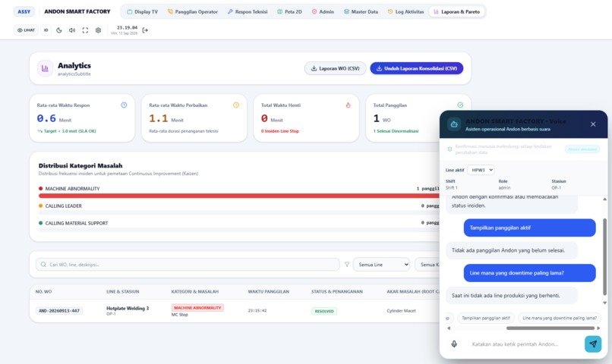
Task: Toggle the LIHAT view mode
Action: click(26, 30)
